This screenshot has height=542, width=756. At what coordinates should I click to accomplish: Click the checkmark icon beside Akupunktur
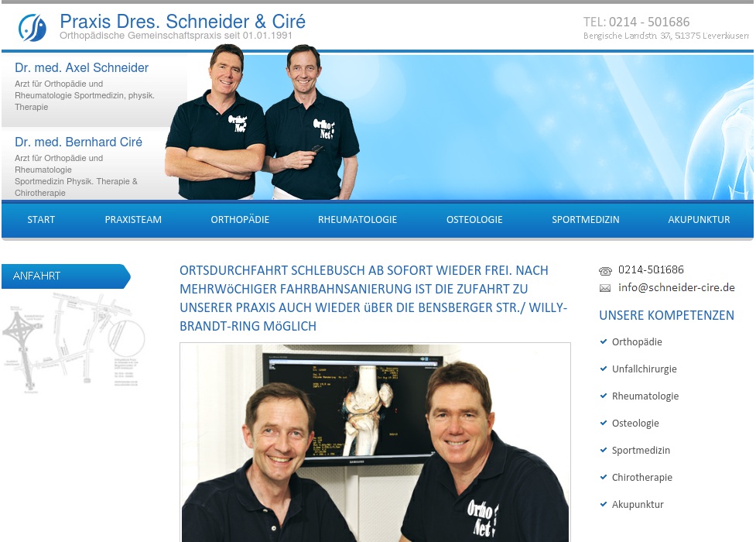click(604, 504)
